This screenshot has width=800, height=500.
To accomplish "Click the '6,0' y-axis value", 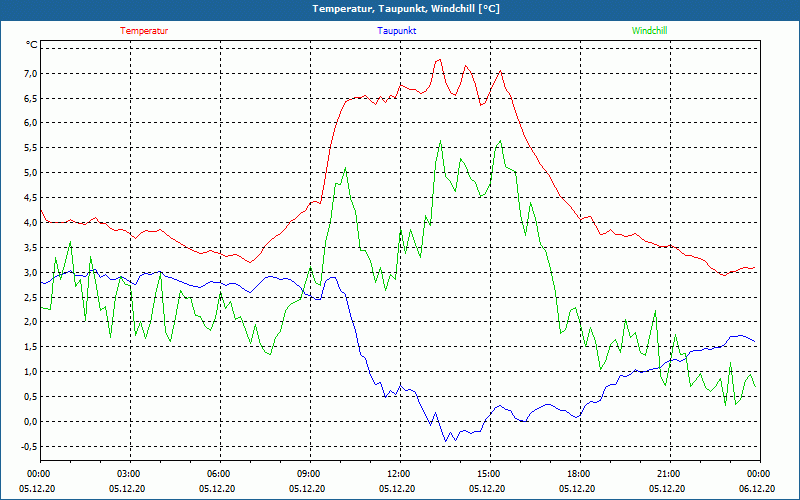I will [x=31, y=123].
